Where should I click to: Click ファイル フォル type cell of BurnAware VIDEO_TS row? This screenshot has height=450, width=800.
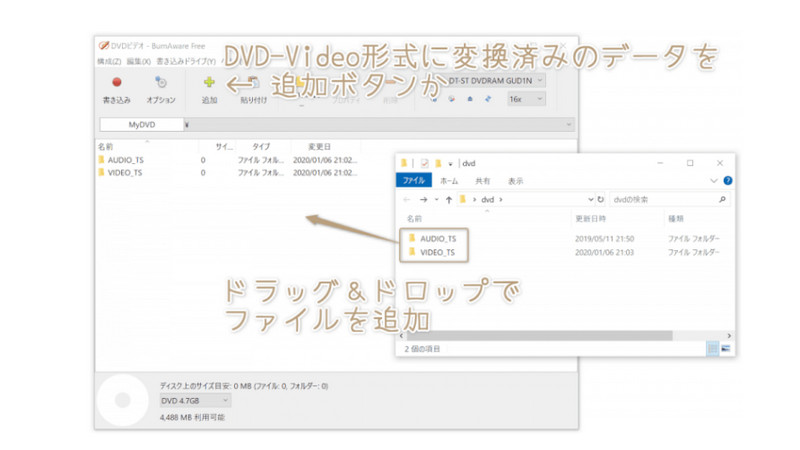[x=261, y=173]
